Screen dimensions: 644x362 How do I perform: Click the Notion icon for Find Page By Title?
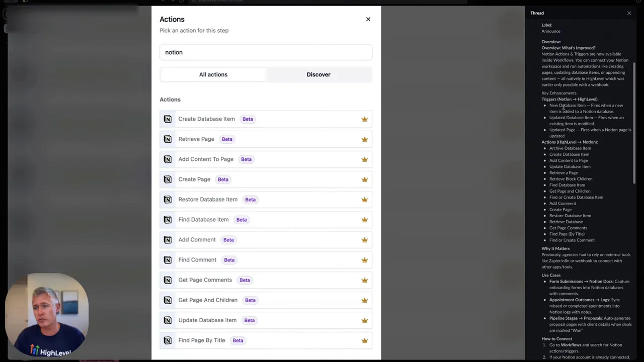click(x=168, y=340)
